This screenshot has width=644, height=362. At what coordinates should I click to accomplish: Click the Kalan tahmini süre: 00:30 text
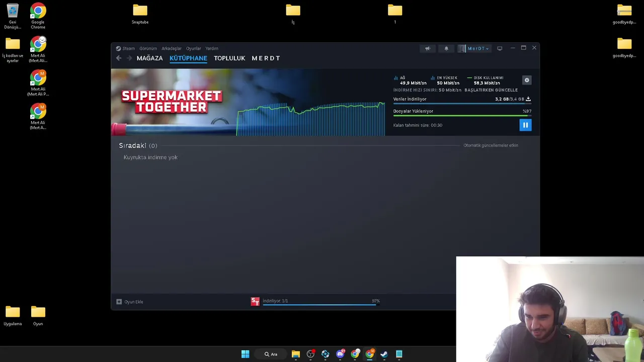click(418, 125)
